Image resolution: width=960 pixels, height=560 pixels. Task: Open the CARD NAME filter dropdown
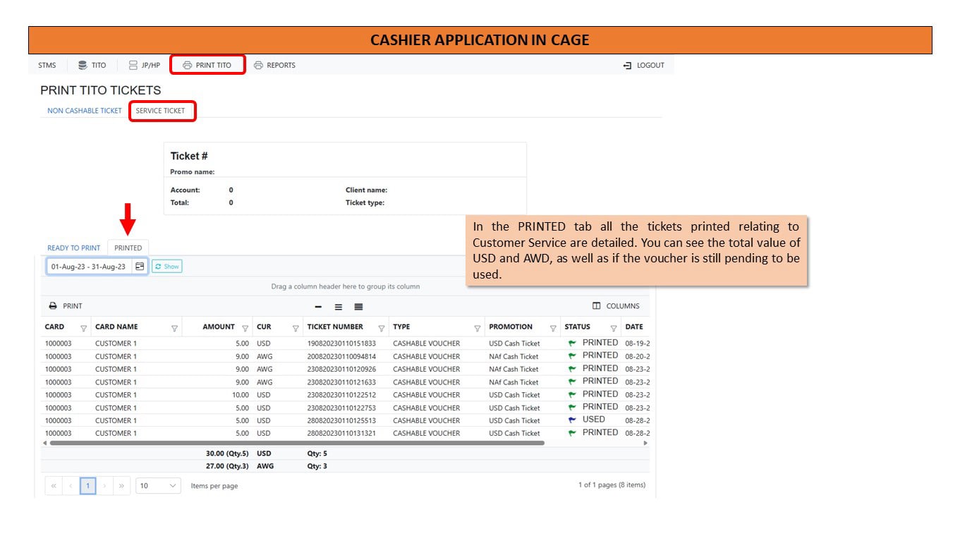tap(174, 328)
